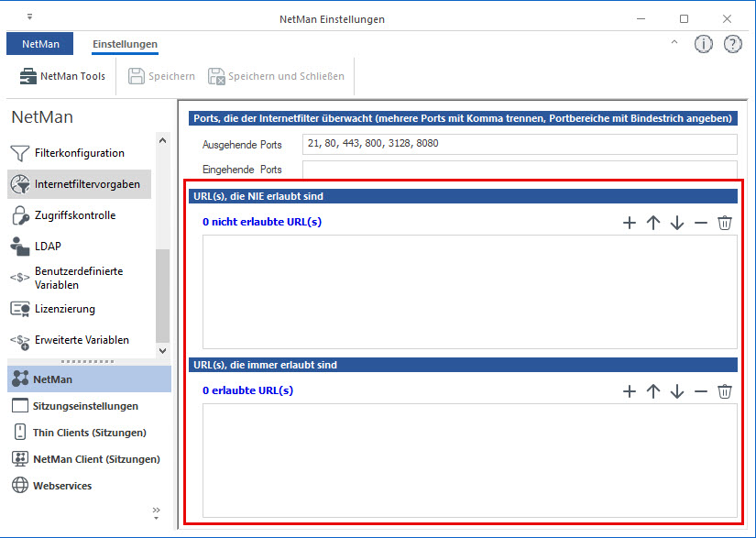Open the Webservices section
Viewport: 756px width, 538px height.
[62, 486]
